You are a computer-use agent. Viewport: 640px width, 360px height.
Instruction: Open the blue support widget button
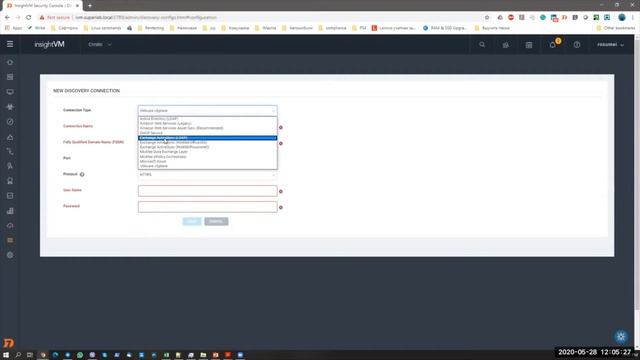pyautogui.click(x=621, y=336)
